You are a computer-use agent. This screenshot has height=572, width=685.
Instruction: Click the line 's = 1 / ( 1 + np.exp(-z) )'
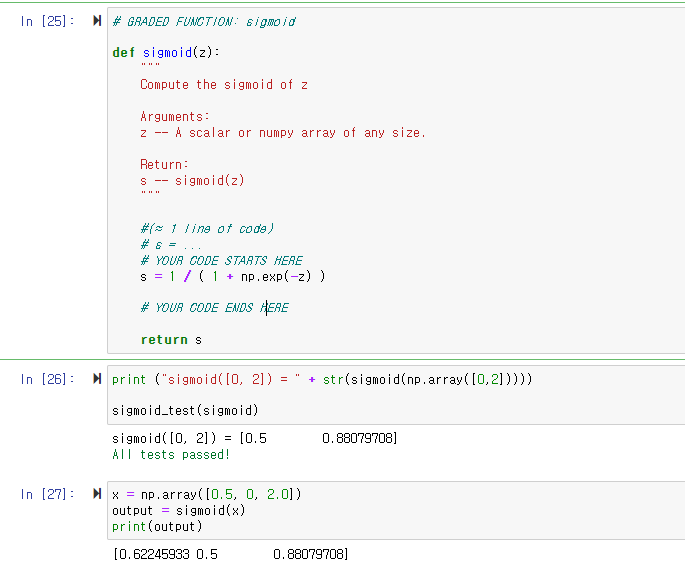coord(233,277)
